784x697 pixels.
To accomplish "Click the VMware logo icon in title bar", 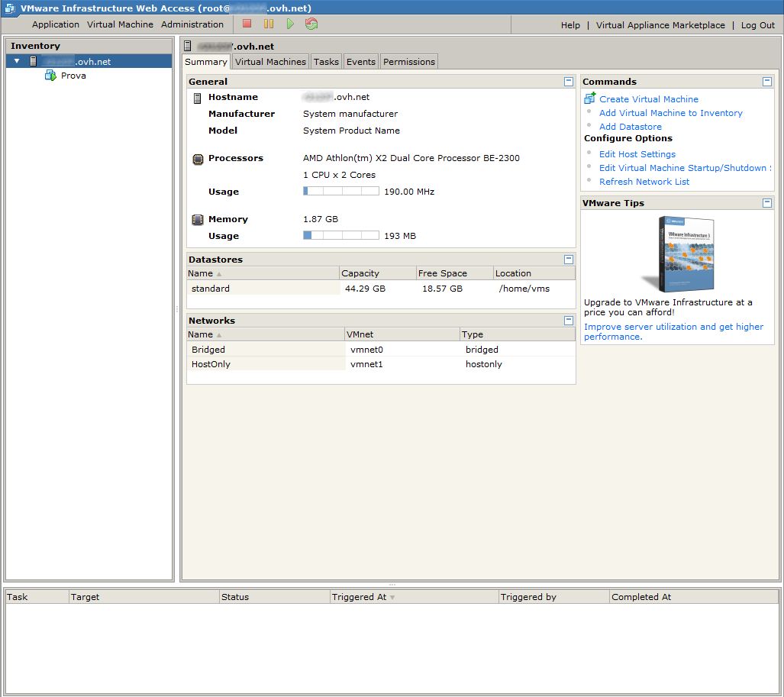I will (10, 8).
